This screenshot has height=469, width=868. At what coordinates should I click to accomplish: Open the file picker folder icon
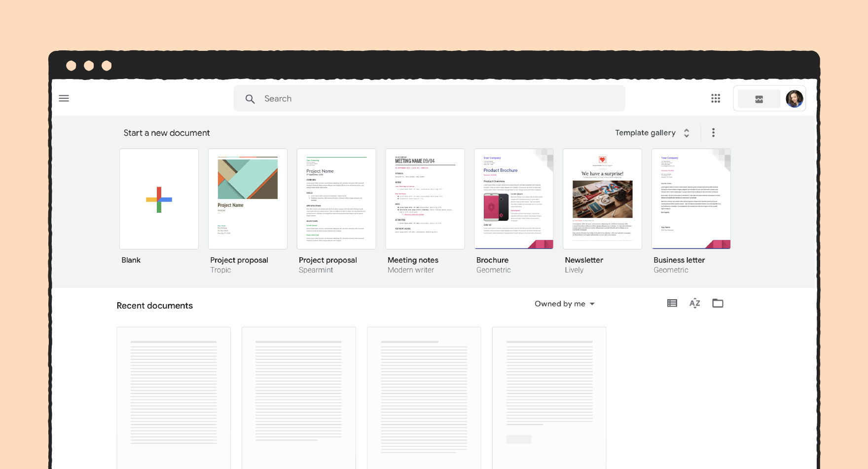point(718,303)
